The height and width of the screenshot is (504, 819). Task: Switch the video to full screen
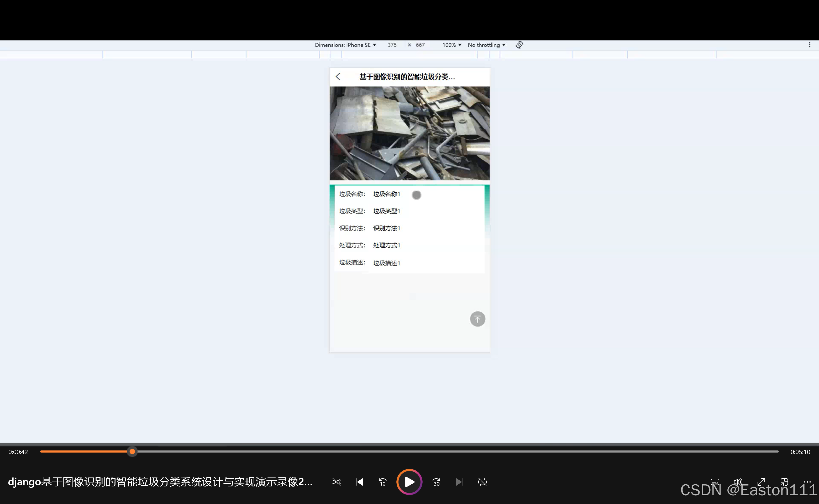(x=761, y=482)
